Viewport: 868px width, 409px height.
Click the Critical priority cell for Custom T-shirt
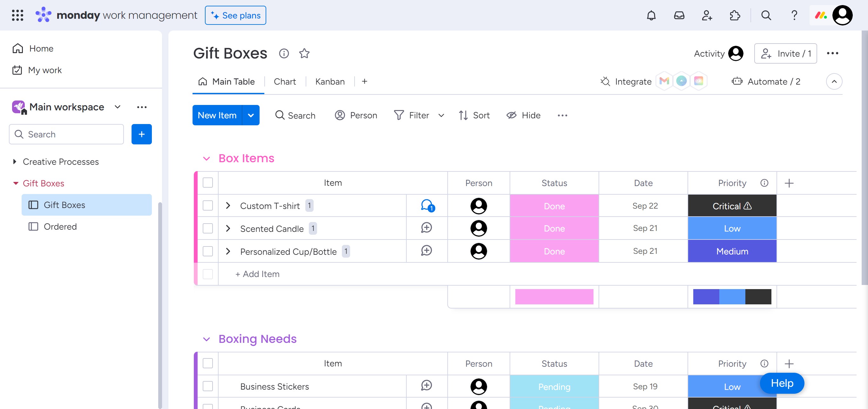click(732, 206)
